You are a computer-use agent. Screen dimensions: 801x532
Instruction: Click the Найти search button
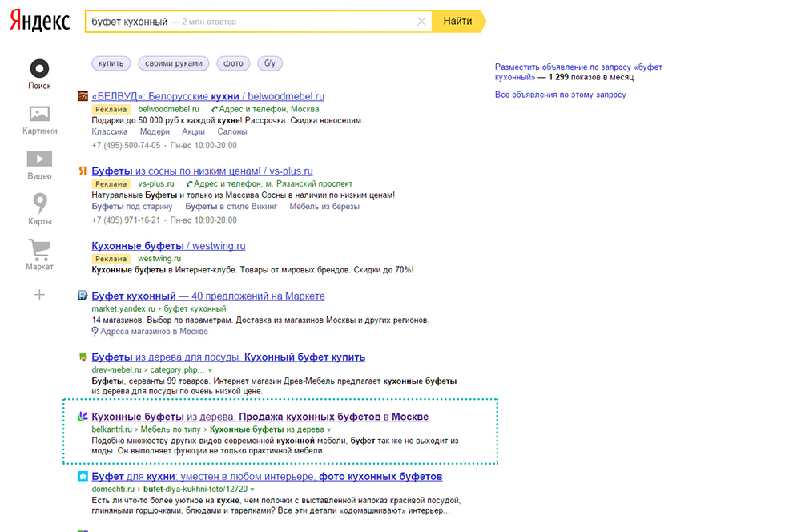(458, 22)
